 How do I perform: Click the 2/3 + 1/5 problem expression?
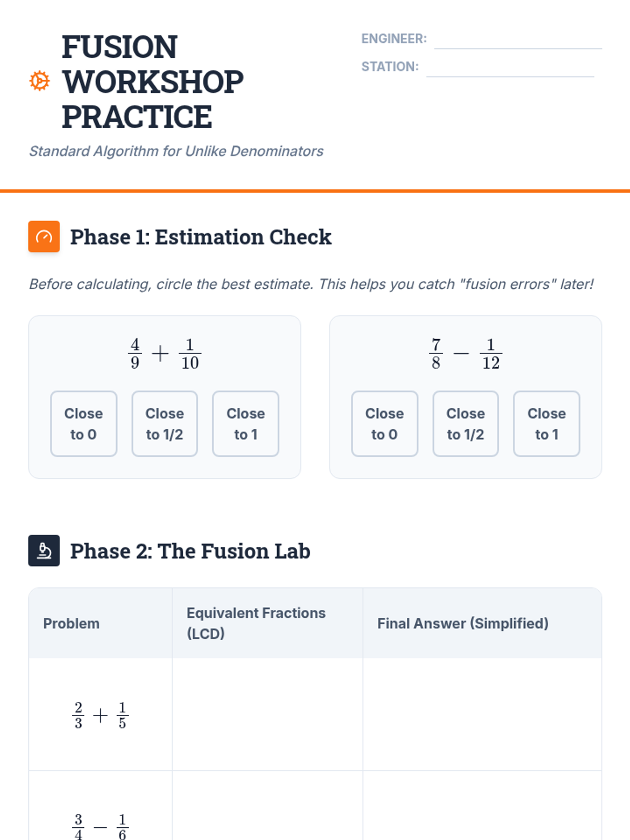coord(100,715)
